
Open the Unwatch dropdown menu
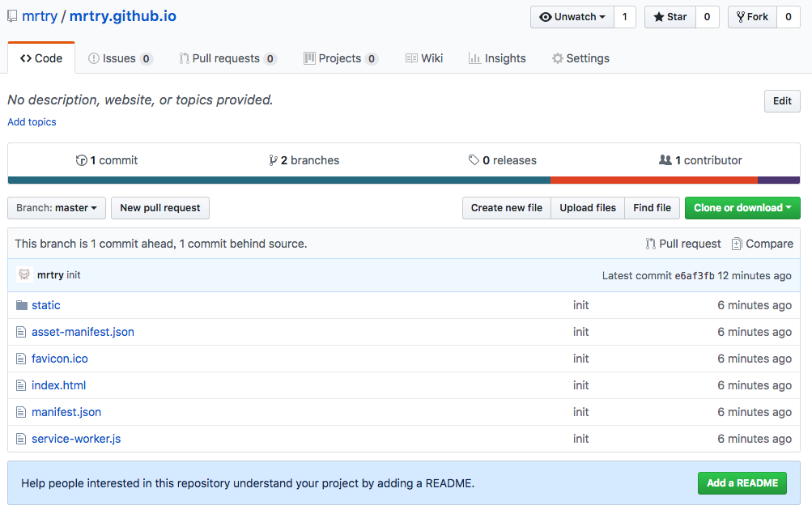pos(572,17)
